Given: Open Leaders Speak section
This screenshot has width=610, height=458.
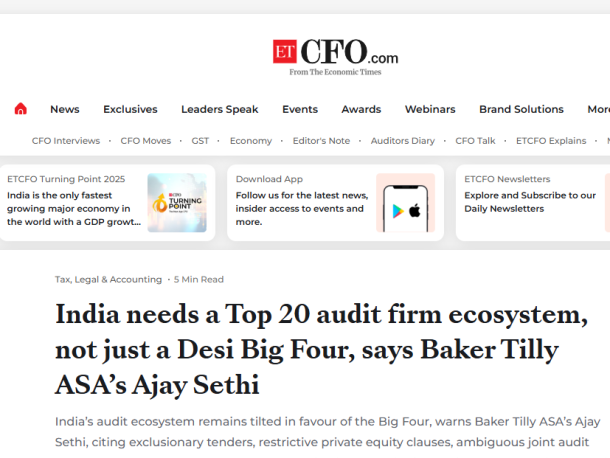Looking at the screenshot, I should [220, 109].
